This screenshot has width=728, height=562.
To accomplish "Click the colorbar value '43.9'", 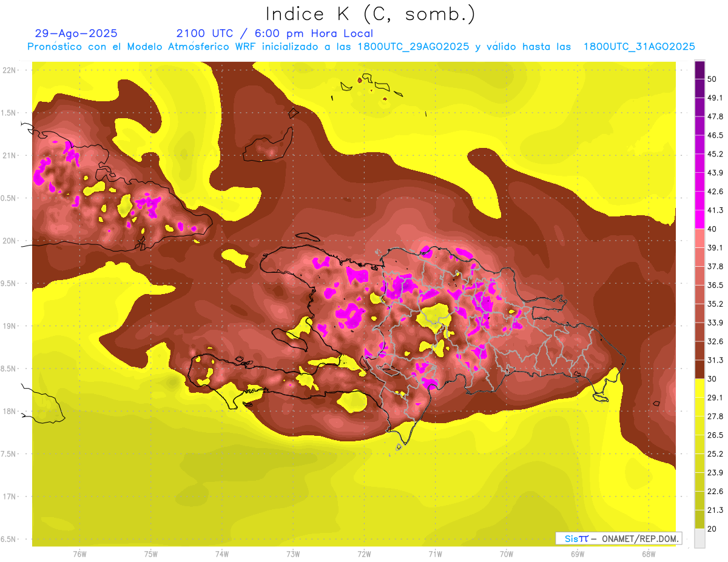I will 715,173.
